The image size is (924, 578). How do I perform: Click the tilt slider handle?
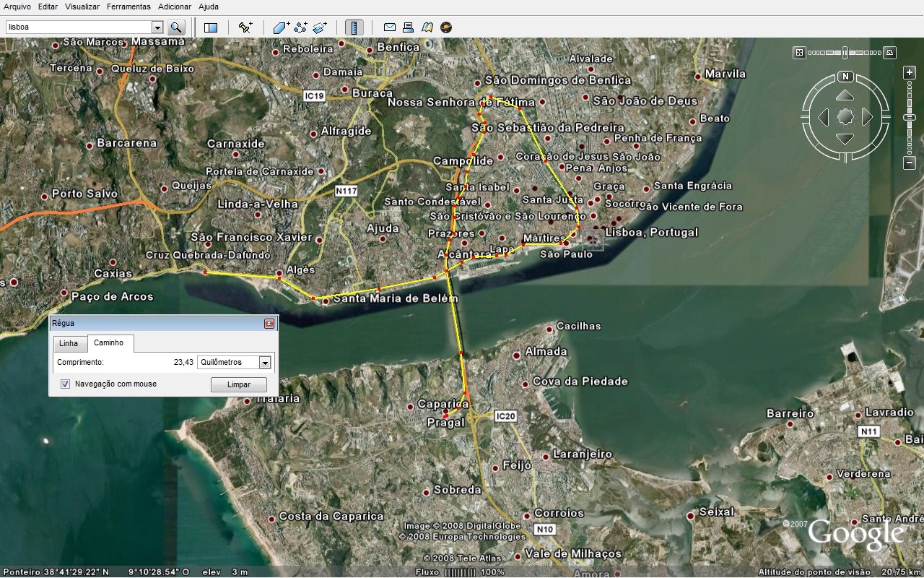[x=844, y=52]
